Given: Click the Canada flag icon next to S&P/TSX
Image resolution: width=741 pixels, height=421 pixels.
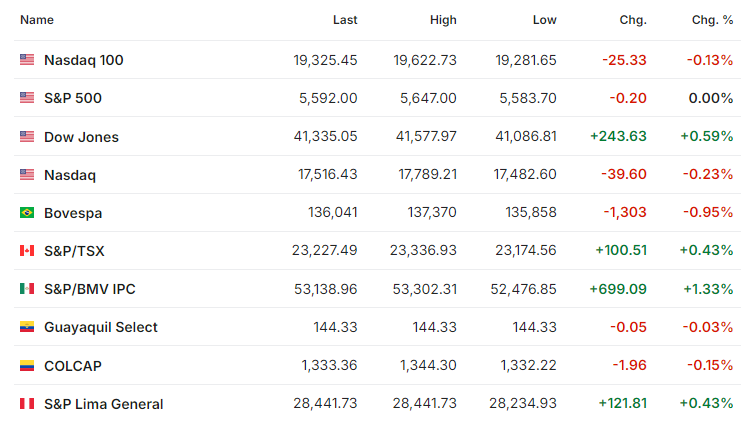Looking at the screenshot, I should (27, 250).
